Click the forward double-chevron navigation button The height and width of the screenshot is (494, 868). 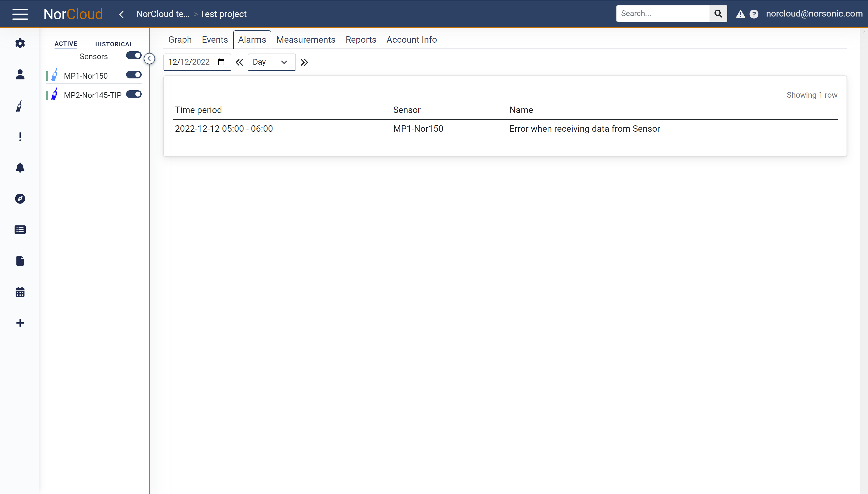(x=304, y=62)
